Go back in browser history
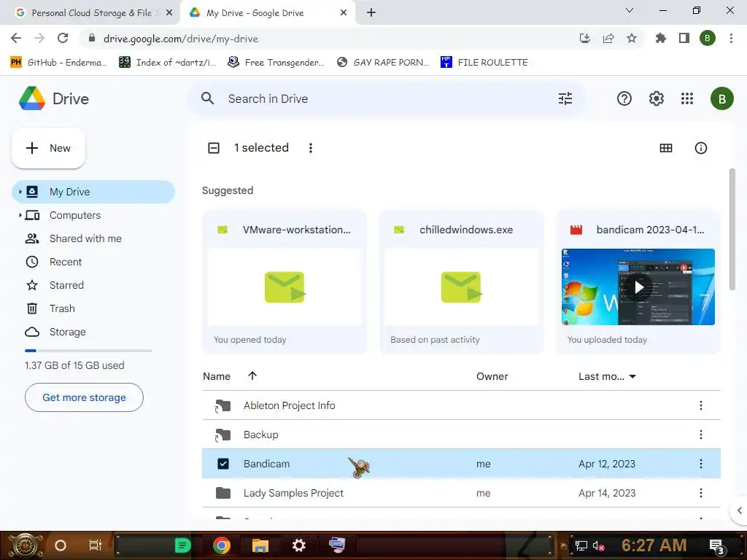 (x=16, y=38)
